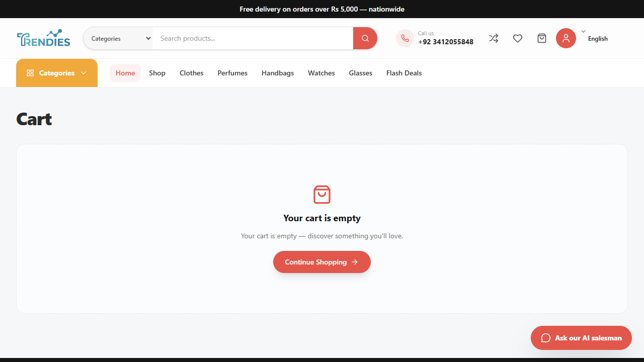Click 'discover something you'll love' text
The width and height of the screenshot is (644, 362).
pyautogui.click(x=355, y=236)
